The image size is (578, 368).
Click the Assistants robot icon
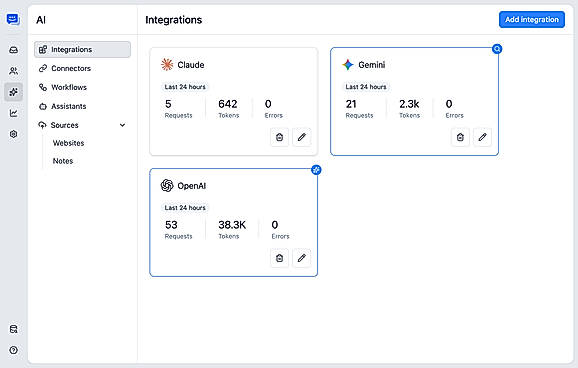click(x=43, y=106)
